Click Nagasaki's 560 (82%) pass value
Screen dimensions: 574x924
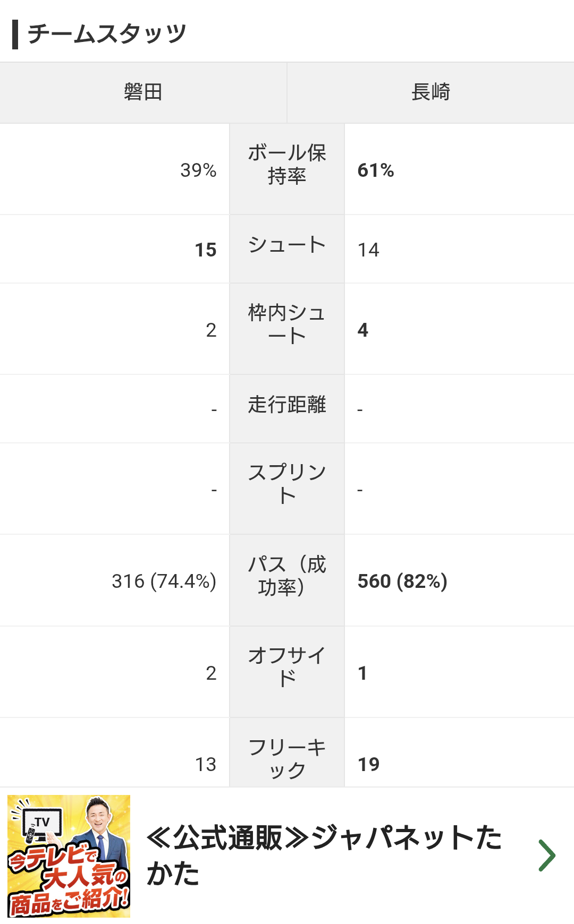402,581
